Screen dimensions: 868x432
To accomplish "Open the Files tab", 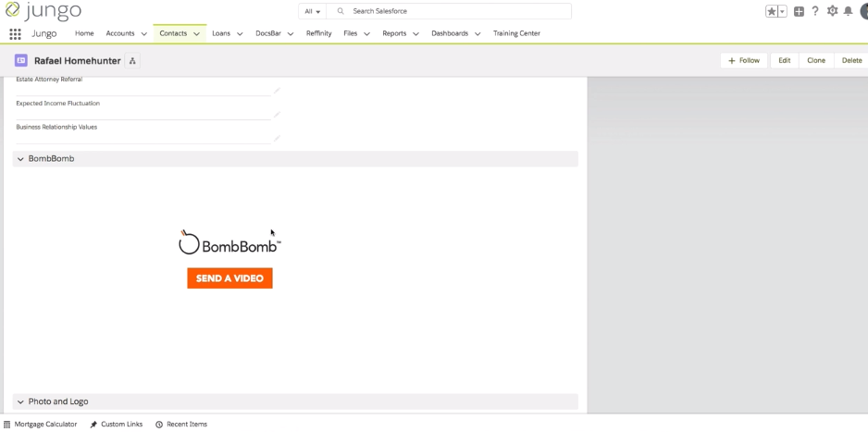I will click(351, 33).
